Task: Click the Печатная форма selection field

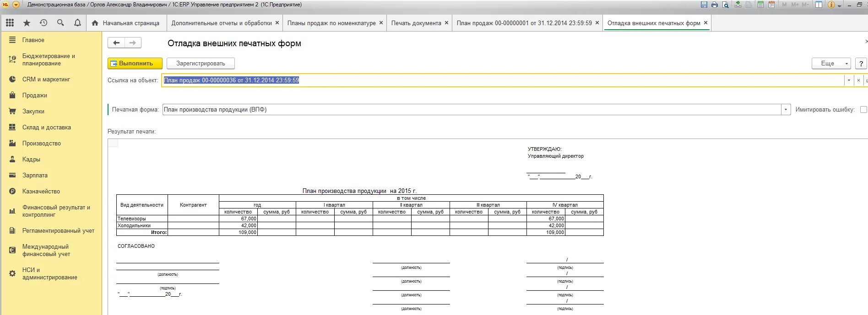Action: 472,110
